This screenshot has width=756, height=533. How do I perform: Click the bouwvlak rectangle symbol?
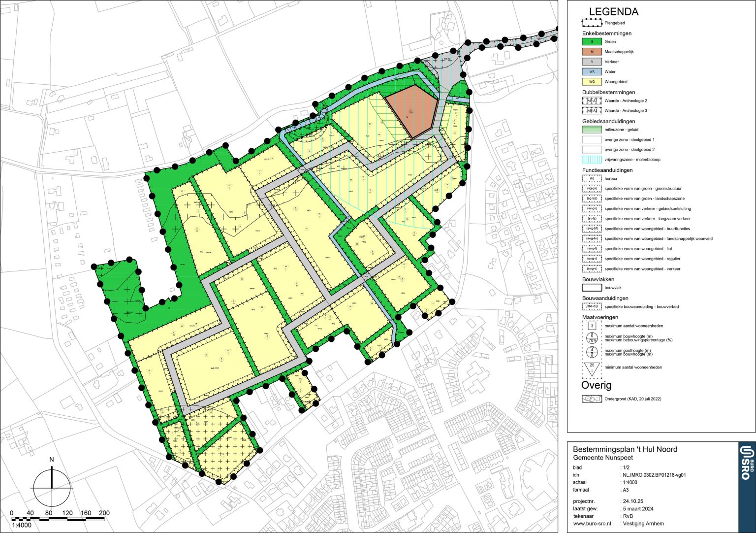592,288
